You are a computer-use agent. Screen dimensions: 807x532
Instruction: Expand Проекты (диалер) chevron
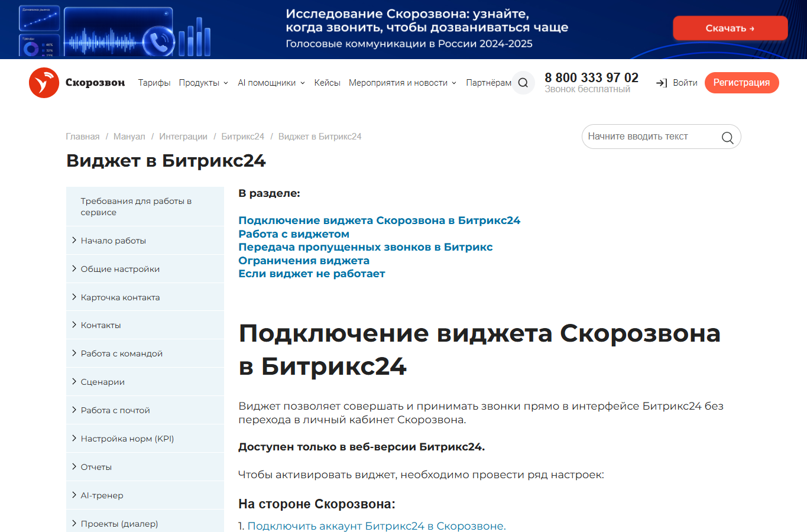74,523
